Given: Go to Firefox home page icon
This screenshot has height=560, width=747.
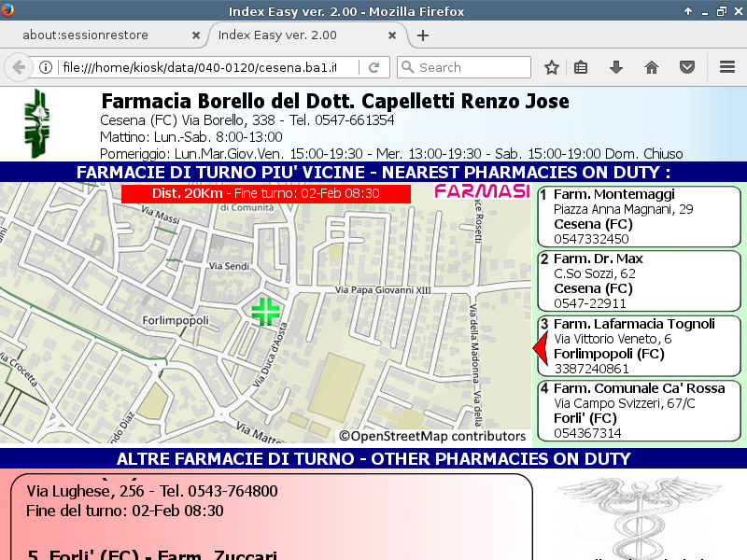Looking at the screenshot, I should coord(652,67).
